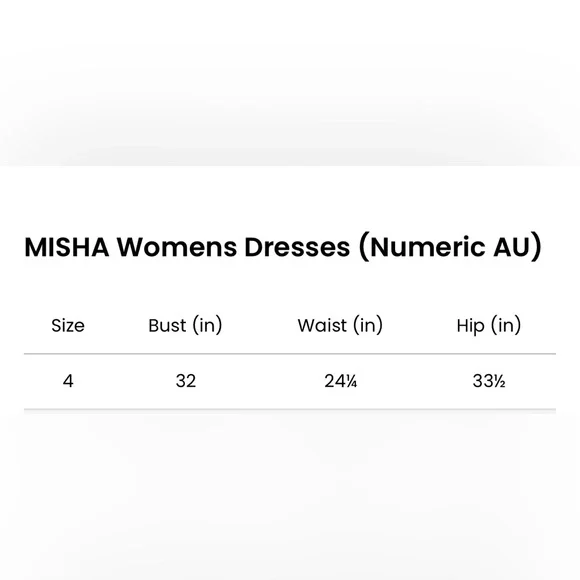
Task: Select the Size column header
Action: [68, 326]
